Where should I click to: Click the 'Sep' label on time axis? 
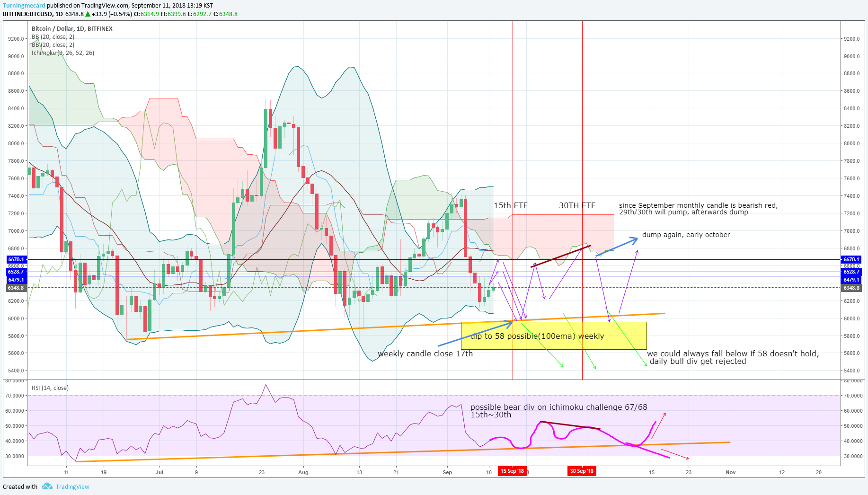click(447, 472)
